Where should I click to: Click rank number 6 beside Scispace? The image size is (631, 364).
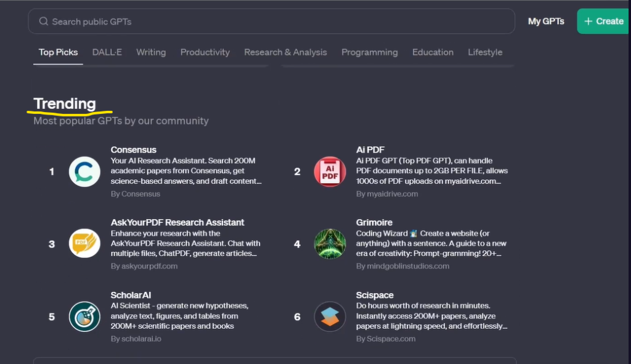[297, 317]
